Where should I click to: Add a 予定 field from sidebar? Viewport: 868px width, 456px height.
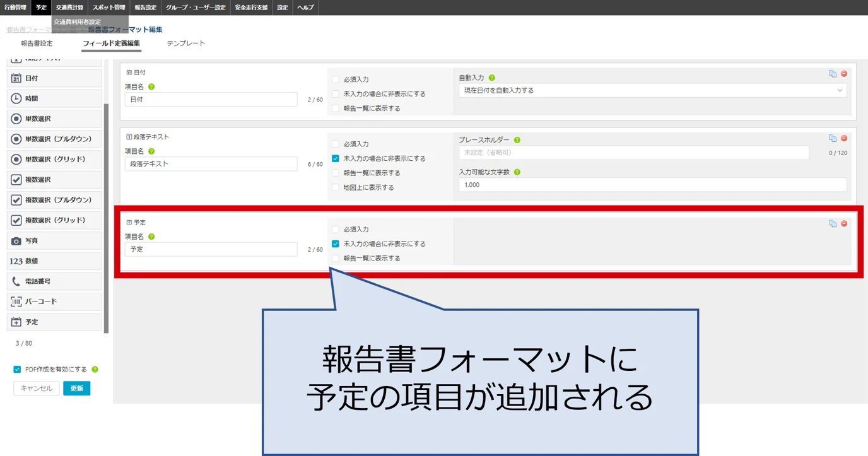[x=54, y=322]
